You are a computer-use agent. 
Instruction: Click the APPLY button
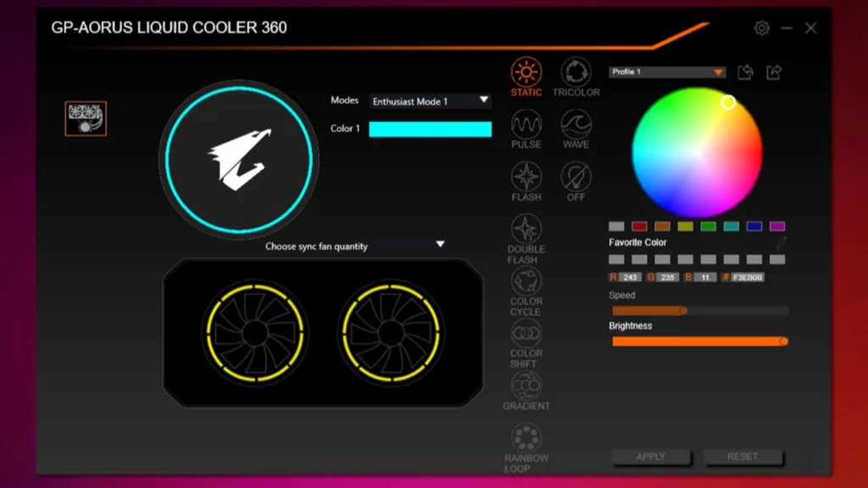[x=651, y=457]
